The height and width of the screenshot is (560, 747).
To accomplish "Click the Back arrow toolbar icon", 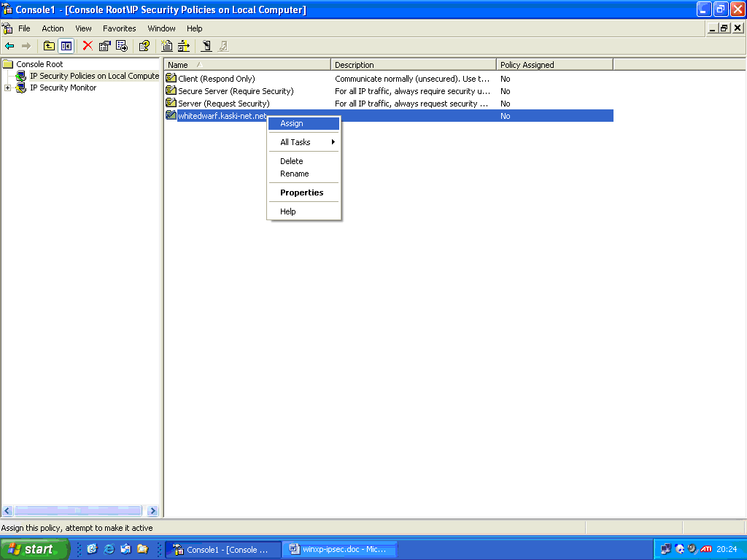I will coord(9,46).
